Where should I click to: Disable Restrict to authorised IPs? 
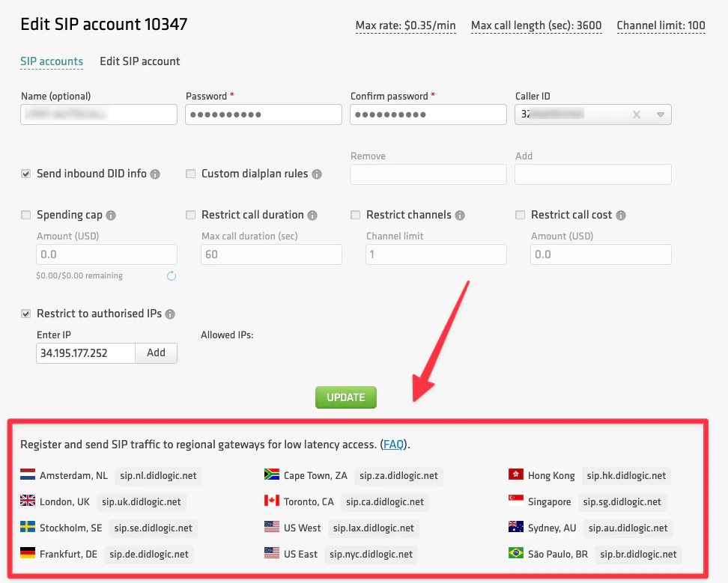(x=25, y=314)
